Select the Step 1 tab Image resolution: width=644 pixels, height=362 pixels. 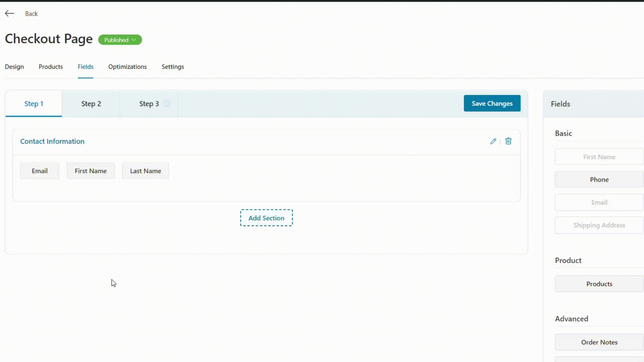click(34, 104)
